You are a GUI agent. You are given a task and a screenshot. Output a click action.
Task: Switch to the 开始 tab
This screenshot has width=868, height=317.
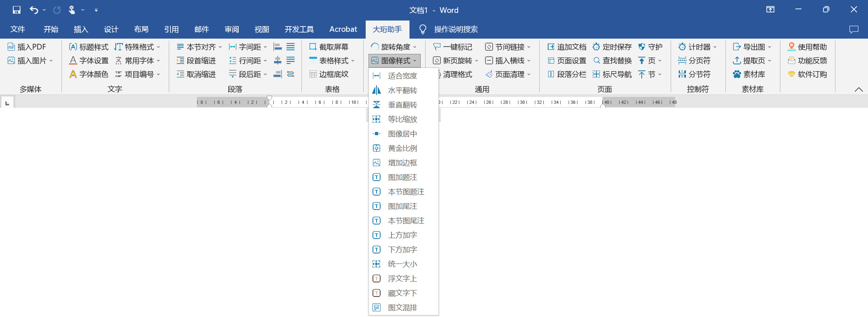pos(51,29)
